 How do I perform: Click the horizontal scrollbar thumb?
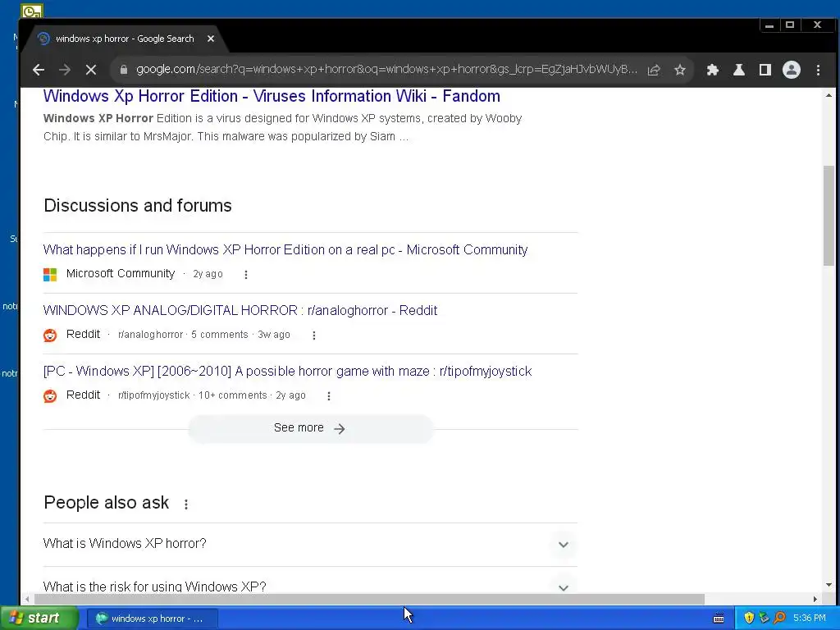click(369, 599)
